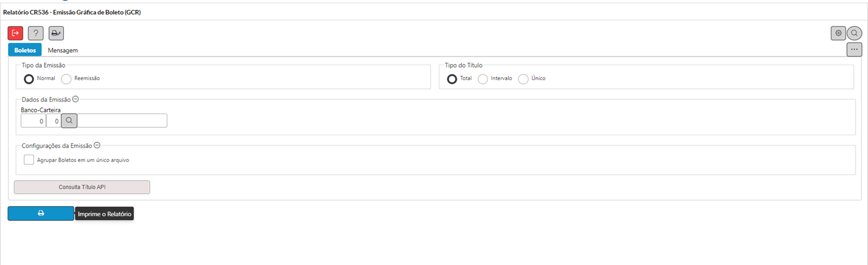Open the three-dots more options button
This screenshot has width=868, height=265.
click(854, 49)
